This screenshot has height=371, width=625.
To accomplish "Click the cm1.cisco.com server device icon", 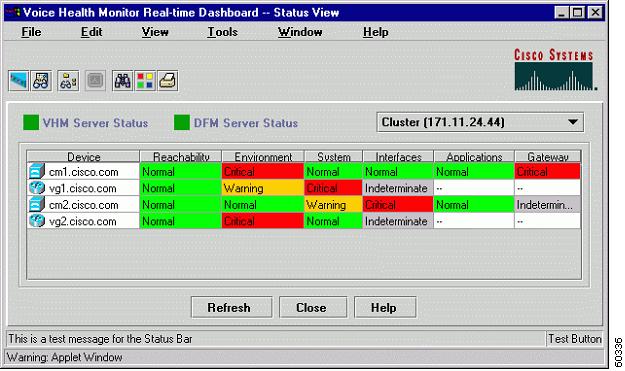I will [x=37, y=171].
